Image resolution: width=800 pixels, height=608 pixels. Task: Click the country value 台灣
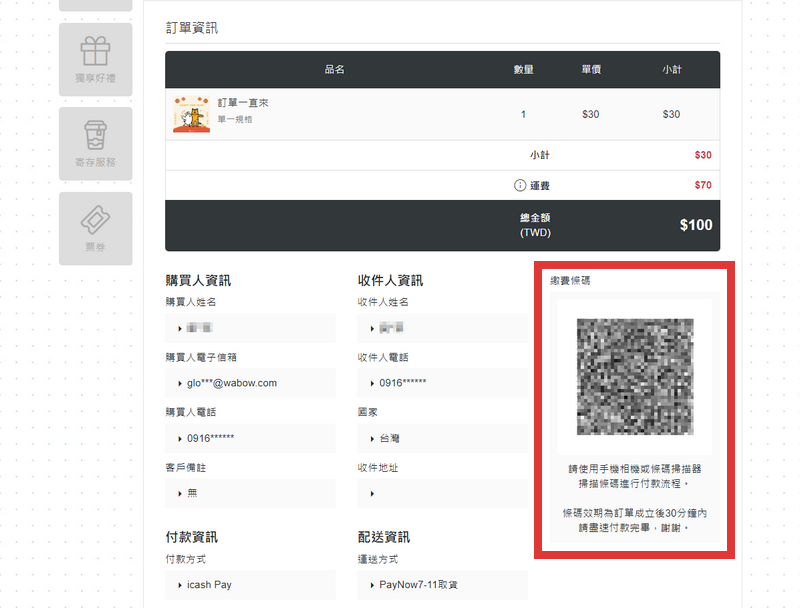pos(389,438)
